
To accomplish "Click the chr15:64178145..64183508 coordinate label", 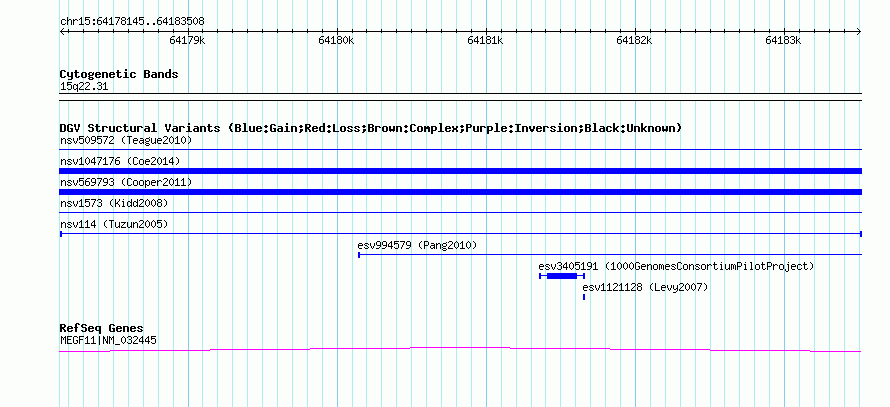I will (132, 22).
